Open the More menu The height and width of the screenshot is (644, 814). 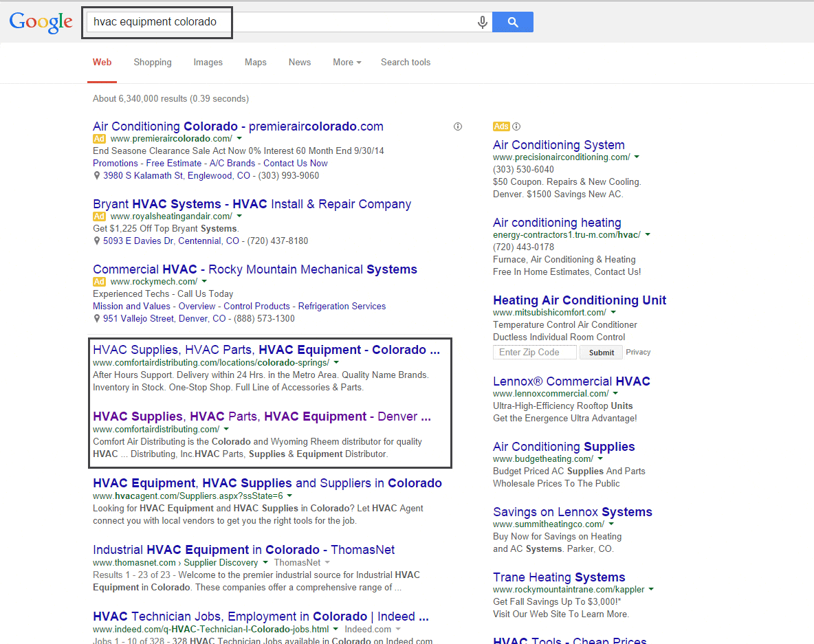[x=346, y=63]
